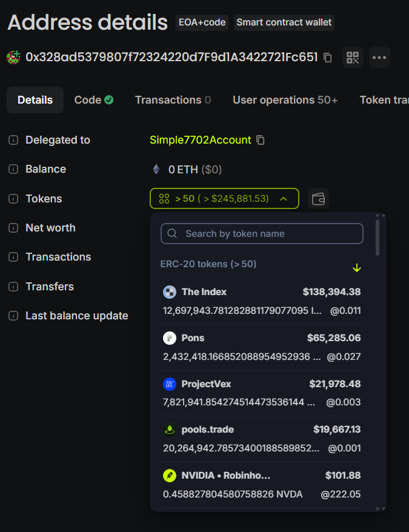The height and width of the screenshot is (532, 409).
Task: Click the EOA+code tag
Action: coord(202,22)
